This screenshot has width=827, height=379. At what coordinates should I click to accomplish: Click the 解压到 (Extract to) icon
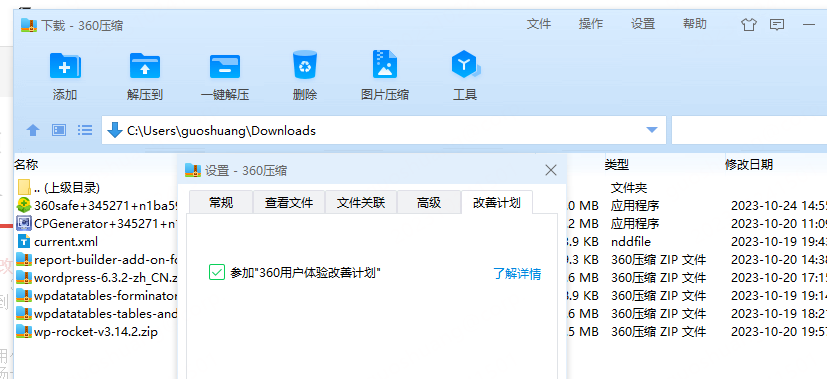(145, 66)
